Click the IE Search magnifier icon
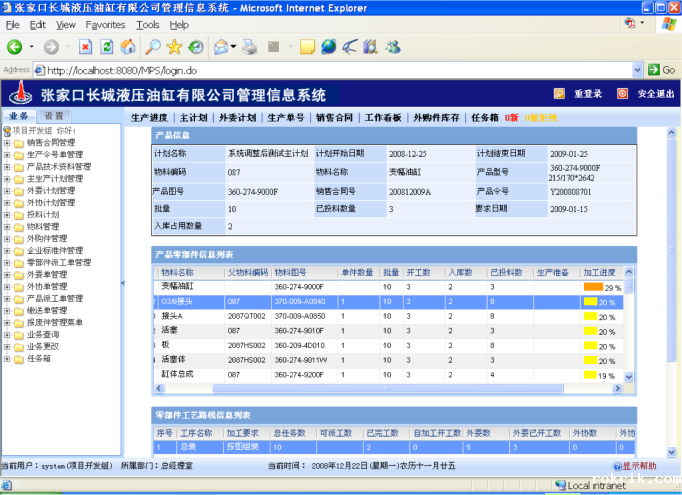This screenshot has width=682, height=495. [152, 46]
